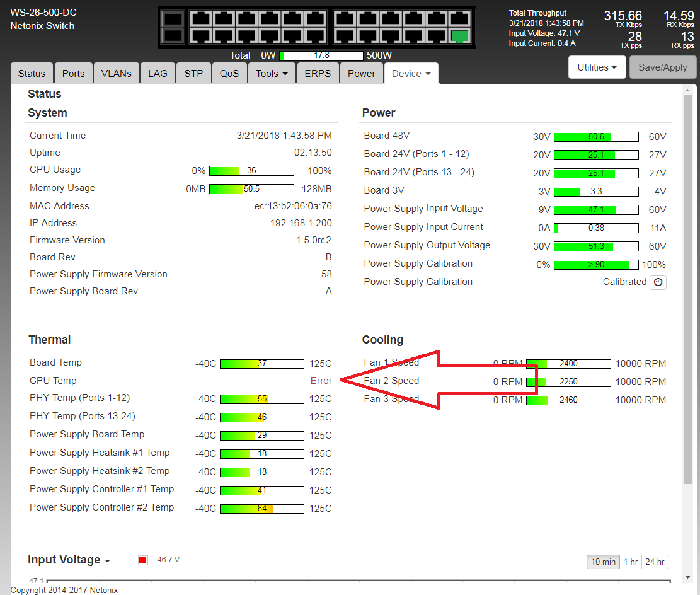
Task: Click the power supply calibration clock icon
Action: 658,282
